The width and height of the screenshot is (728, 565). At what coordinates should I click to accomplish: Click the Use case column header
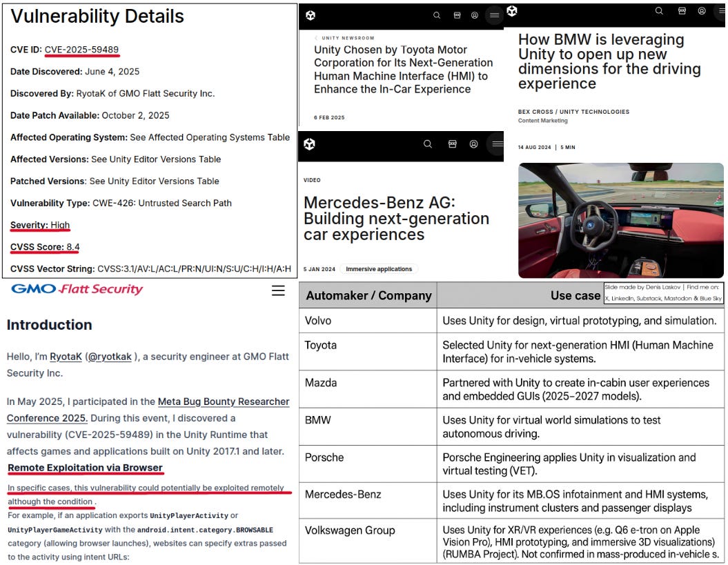[575, 295]
